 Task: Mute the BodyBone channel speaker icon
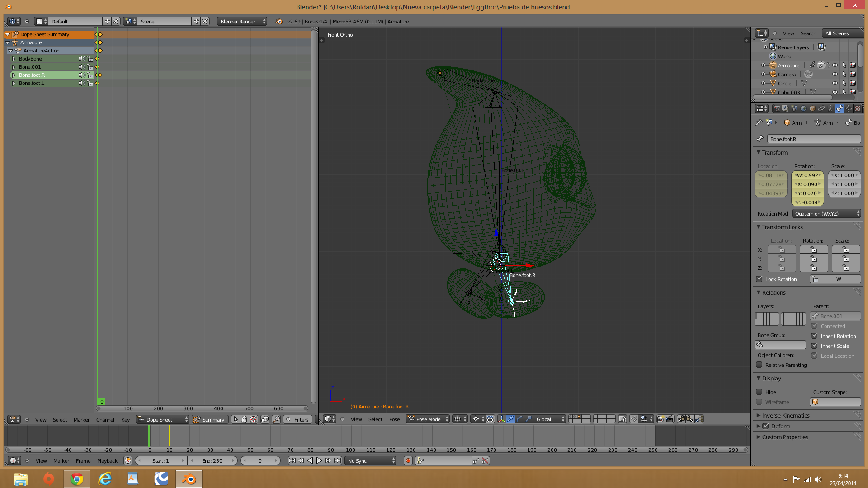(81, 59)
